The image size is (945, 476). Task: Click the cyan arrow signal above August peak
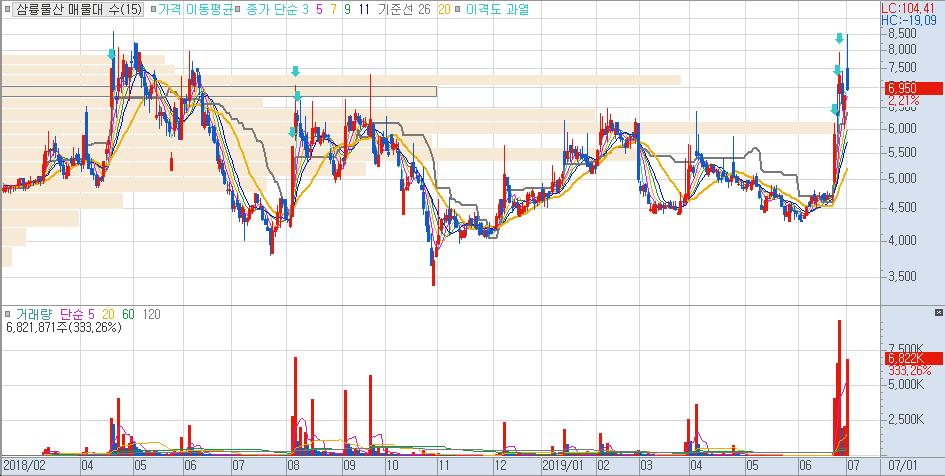pyautogui.click(x=295, y=71)
